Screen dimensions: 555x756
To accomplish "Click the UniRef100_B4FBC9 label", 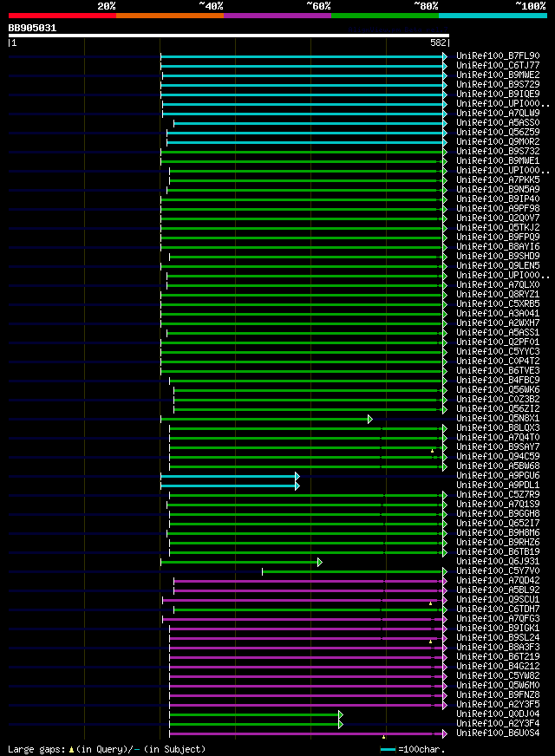I will tap(498, 381).
